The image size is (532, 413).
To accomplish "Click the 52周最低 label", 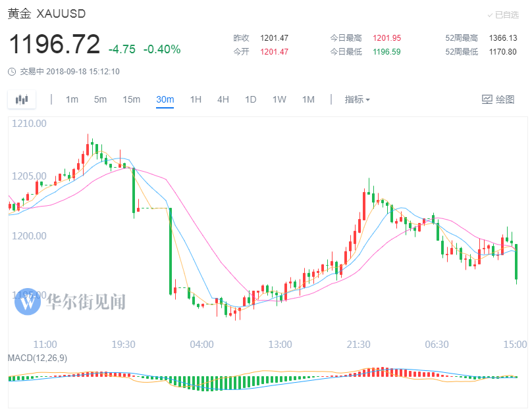I will 462,52.
